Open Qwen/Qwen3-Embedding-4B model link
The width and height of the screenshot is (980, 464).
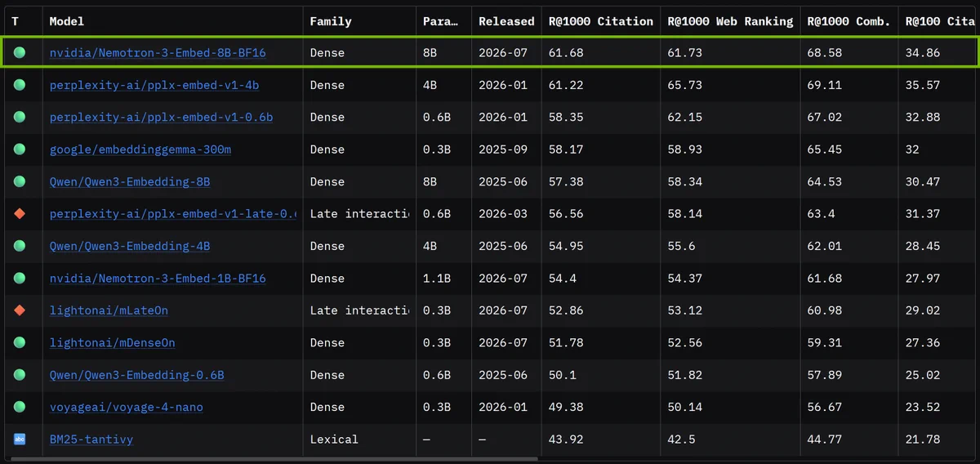(130, 246)
